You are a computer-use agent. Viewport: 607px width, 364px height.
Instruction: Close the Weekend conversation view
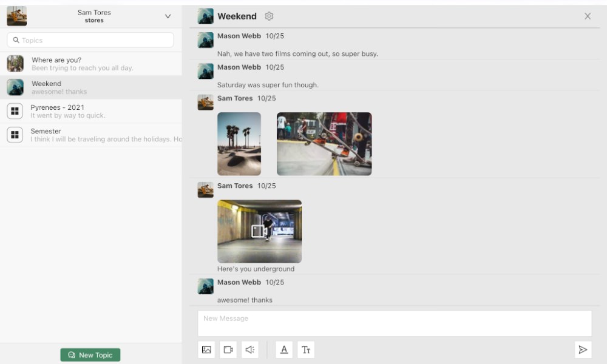(x=587, y=16)
